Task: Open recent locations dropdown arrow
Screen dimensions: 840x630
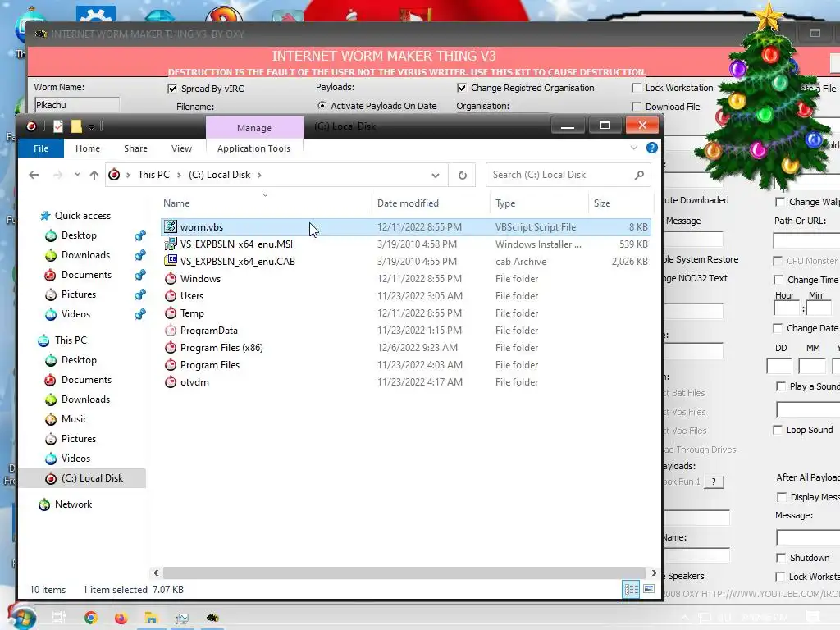Action: point(77,174)
